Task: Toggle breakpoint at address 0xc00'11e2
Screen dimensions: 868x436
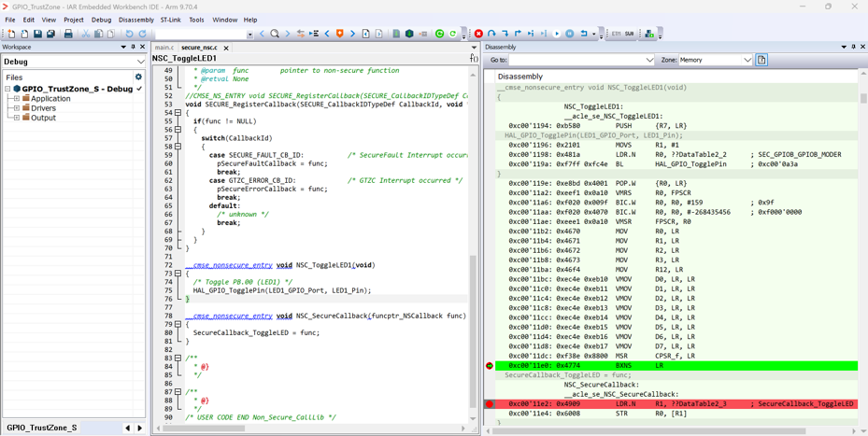Action: pyautogui.click(x=489, y=404)
